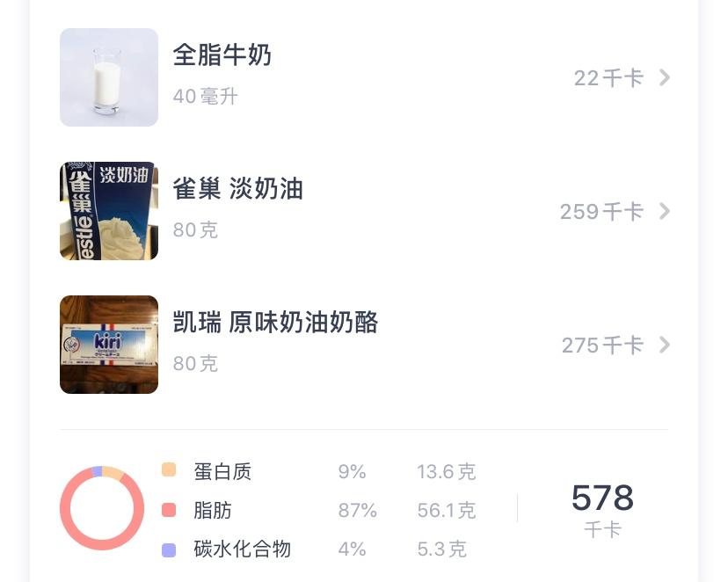Tap the 578 total calories figure
This screenshot has width=728, height=582.
pos(602,498)
